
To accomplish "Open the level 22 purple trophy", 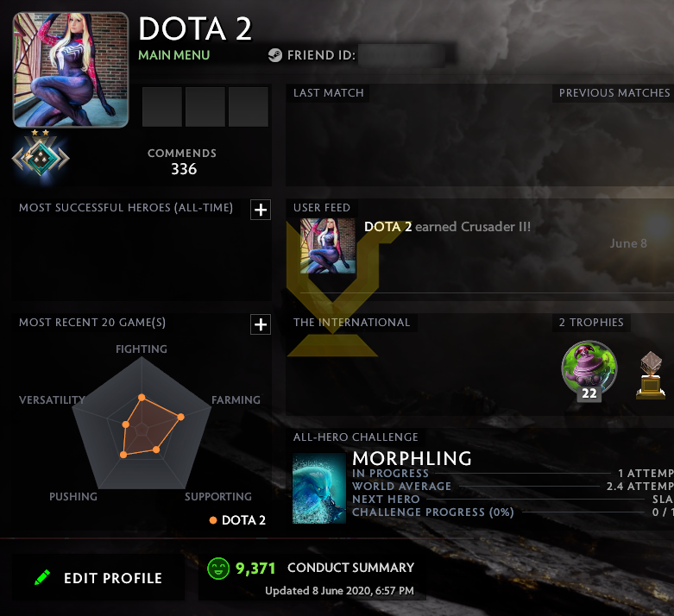I will [589, 370].
